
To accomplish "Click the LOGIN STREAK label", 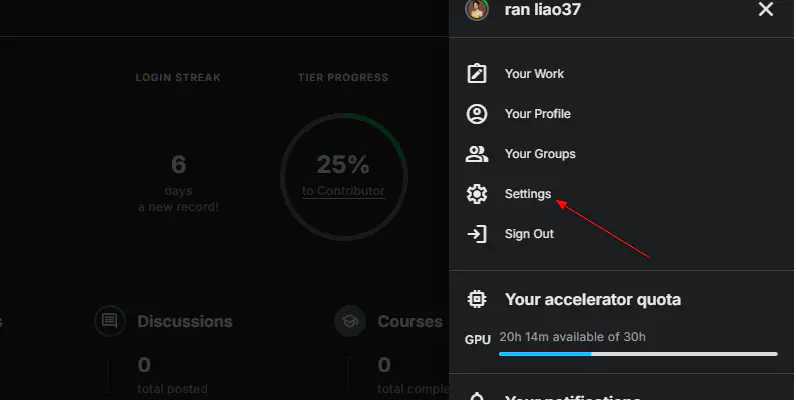I will click(x=178, y=77).
